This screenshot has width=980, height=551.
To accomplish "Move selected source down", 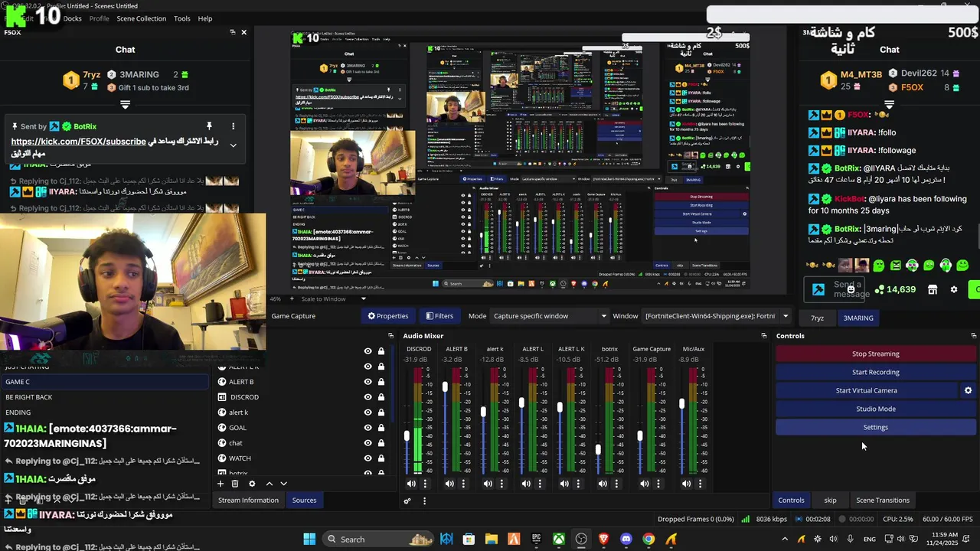I will (x=283, y=484).
